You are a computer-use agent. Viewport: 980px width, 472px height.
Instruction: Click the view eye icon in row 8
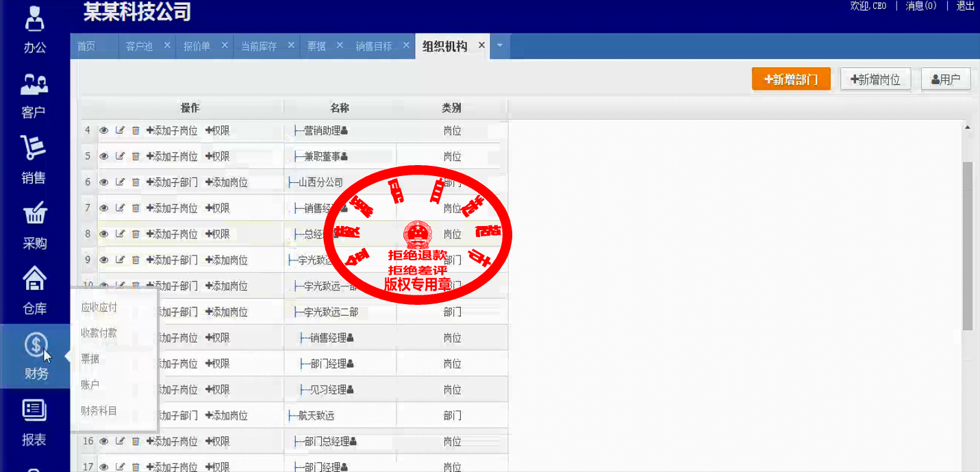click(104, 234)
